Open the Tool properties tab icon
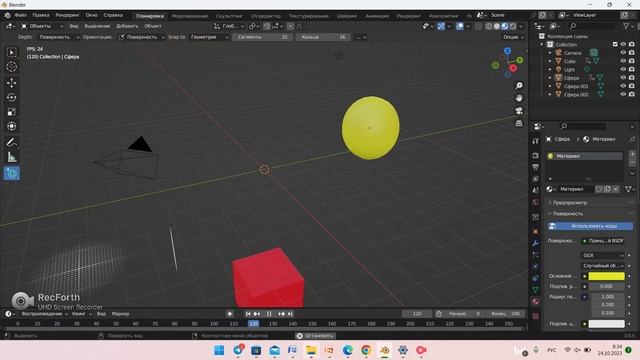This screenshot has height=360, width=640. point(536,141)
